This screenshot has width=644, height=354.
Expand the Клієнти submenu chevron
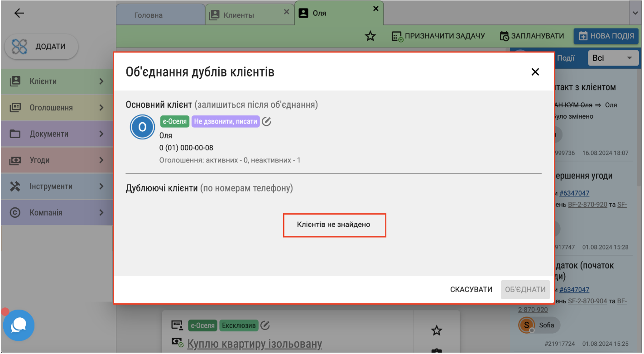[101, 81]
